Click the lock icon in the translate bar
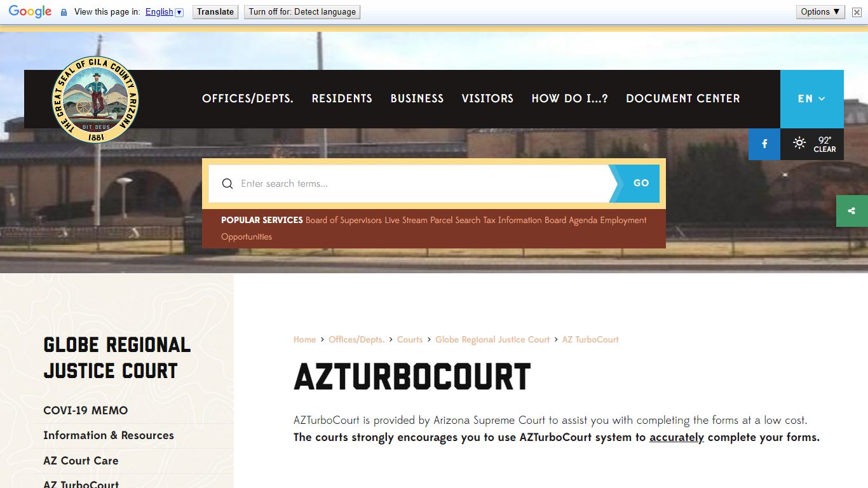 click(x=64, y=12)
